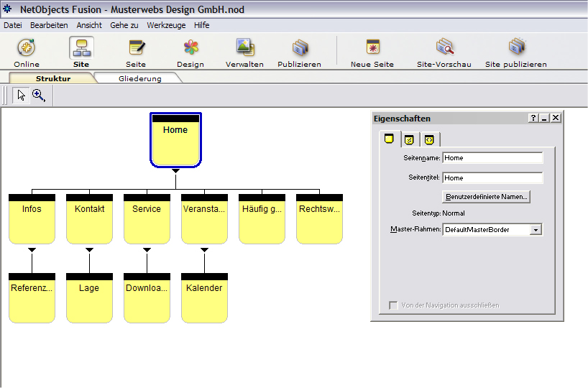This screenshot has width=588, height=388.
Task: Click the Seitentitel input field
Action: pos(492,177)
